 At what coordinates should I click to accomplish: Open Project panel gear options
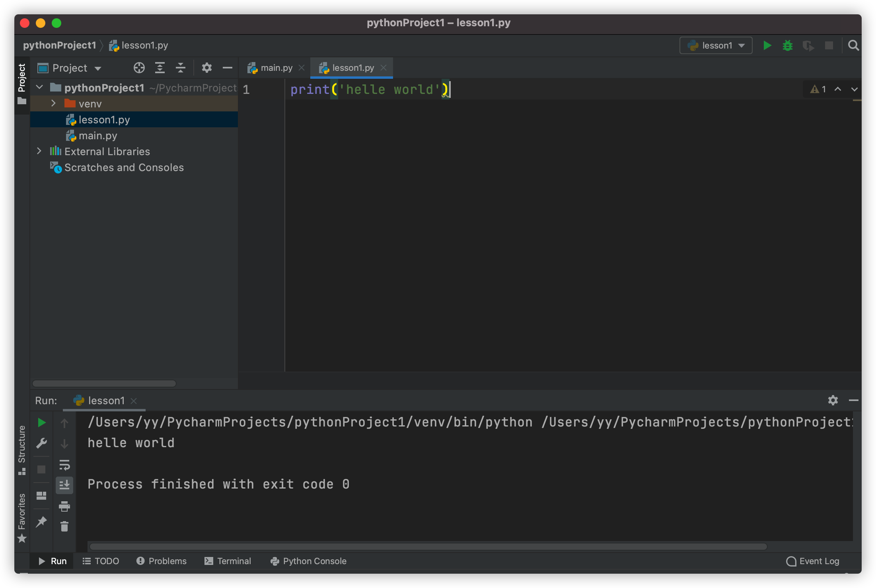(x=206, y=68)
